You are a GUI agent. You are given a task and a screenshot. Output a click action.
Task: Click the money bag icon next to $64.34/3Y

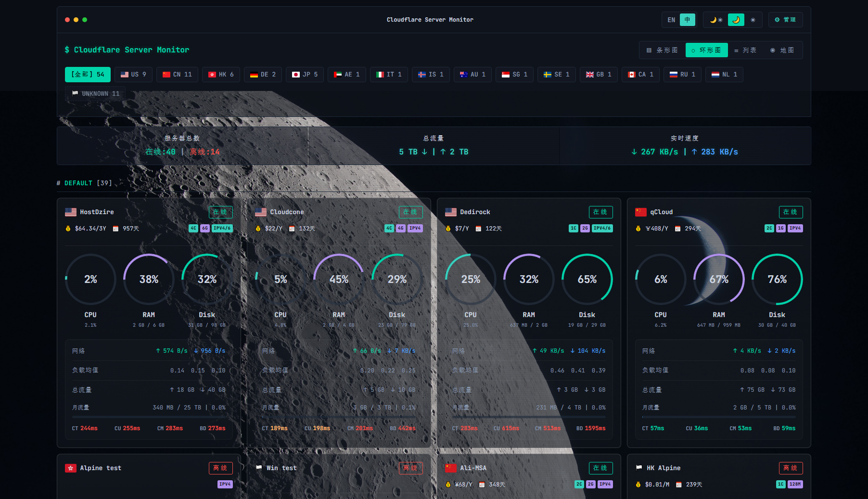[x=68, y=229]
